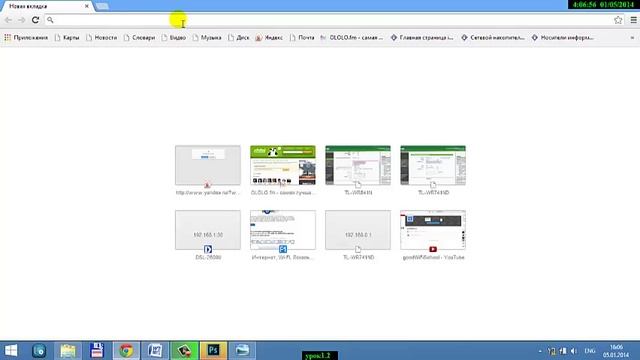Open the Интернет, Wi-Fi thumbnail

pyautogui.click(x=283, y=230)
